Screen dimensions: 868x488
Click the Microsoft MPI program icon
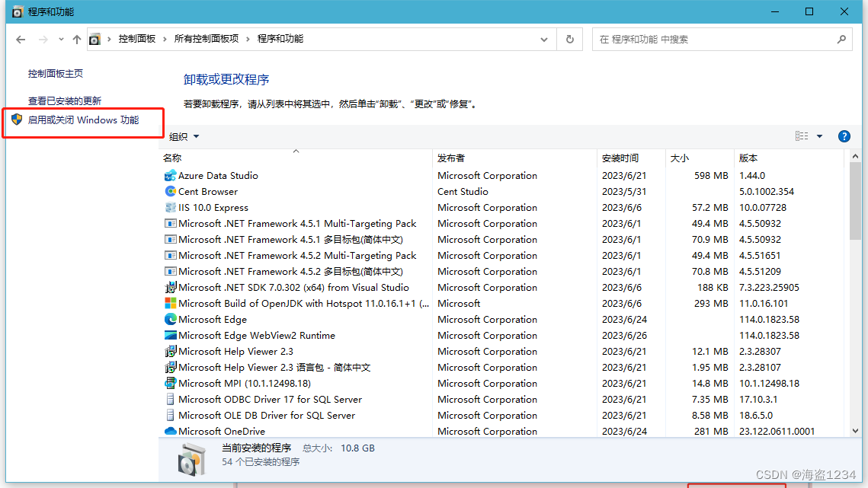[x=171, y=384]
